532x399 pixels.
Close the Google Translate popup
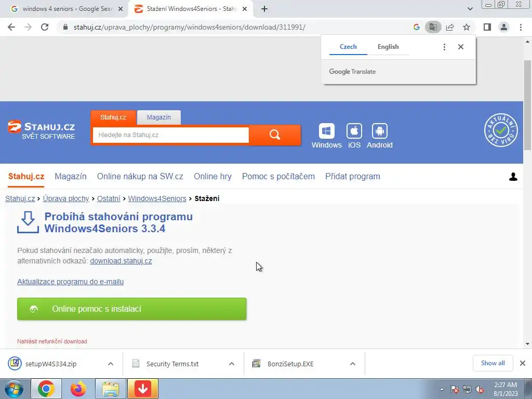pos(460,47)
